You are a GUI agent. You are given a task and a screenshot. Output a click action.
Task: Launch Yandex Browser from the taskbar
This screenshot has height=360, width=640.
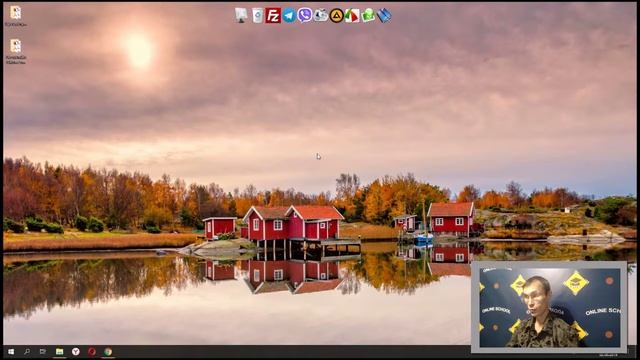coord(76,351)
